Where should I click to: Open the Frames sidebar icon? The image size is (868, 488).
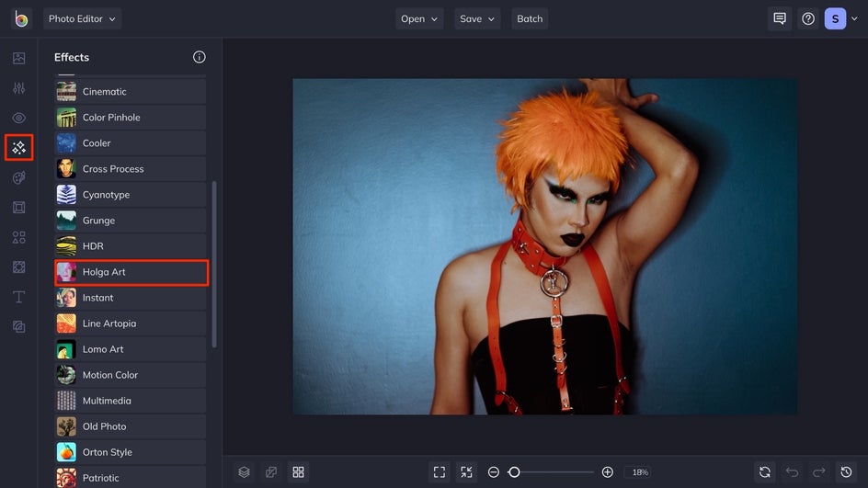[18, 208]
